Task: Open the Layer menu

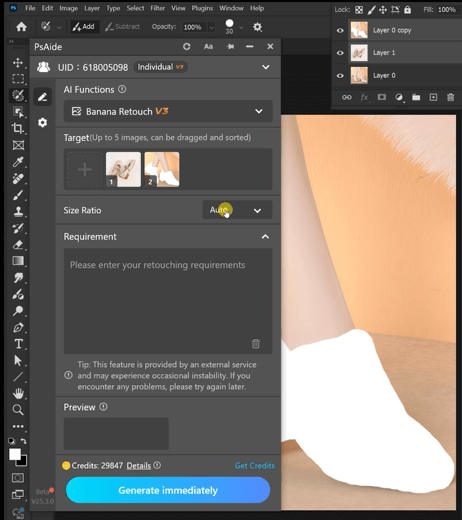Action: pyautogui.click(x=92, y=8)
